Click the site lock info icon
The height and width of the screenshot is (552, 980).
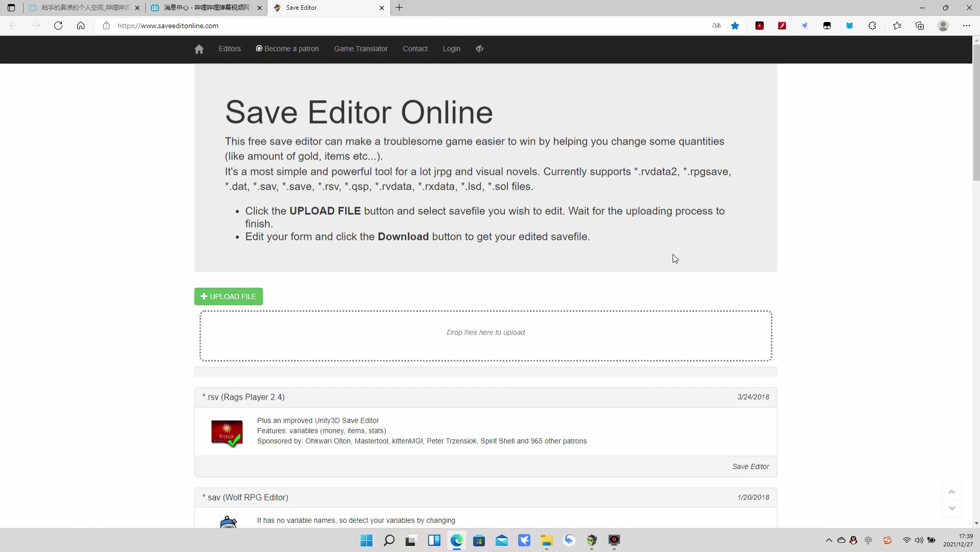[x=106, y=26]
